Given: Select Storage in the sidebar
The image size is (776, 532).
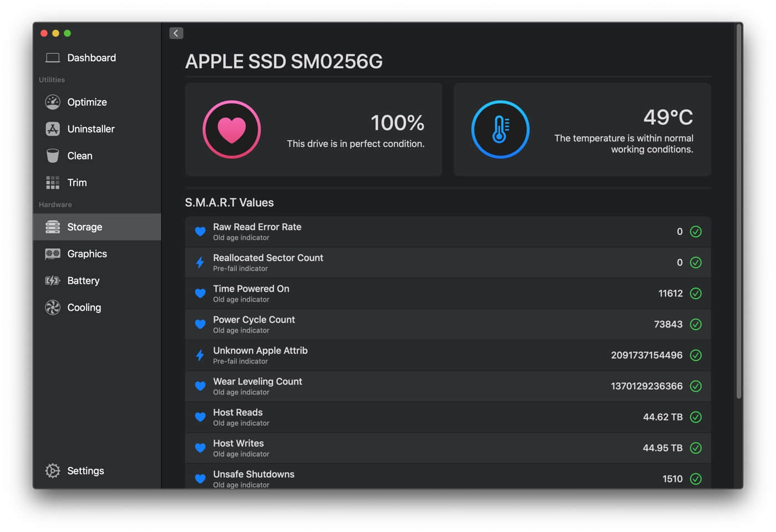Looking at the screenshot, I should tap(97, 227).
